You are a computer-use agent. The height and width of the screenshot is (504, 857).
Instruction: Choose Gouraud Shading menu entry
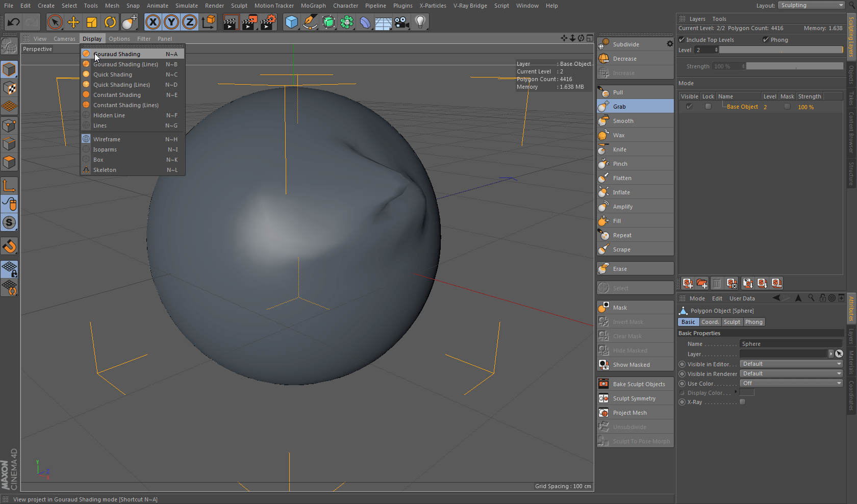point(133,54)
